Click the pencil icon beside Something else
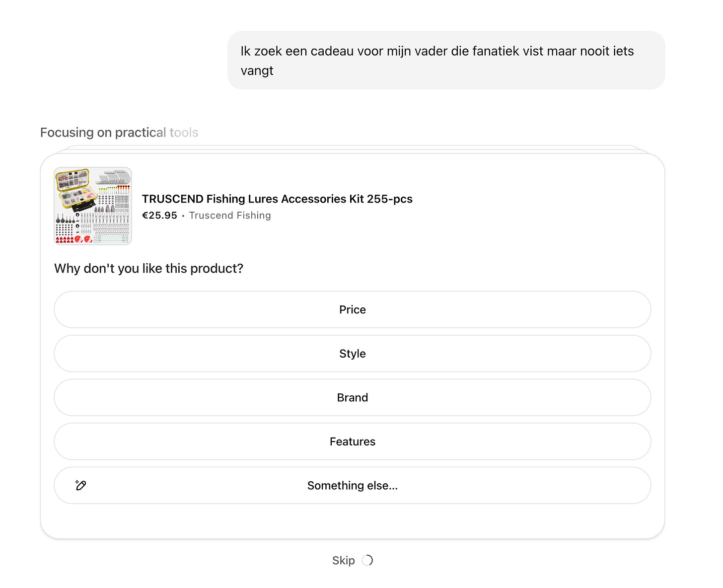This screenshot has height=588, width=723. coord(81,485)
